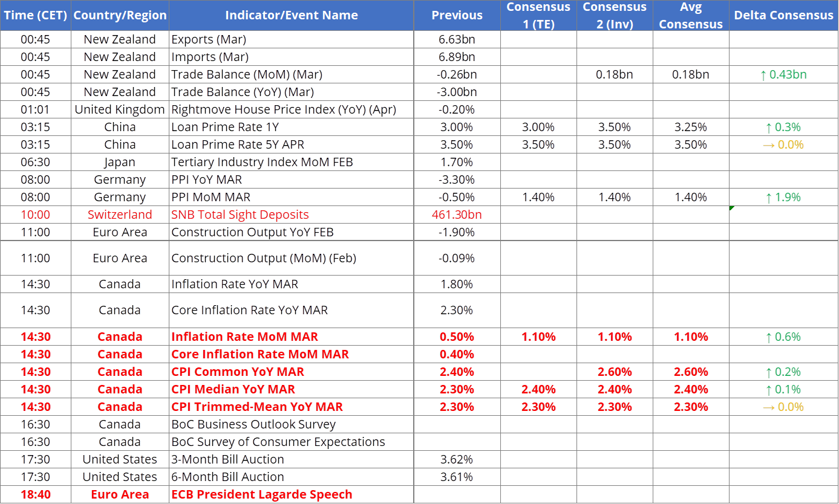Click the "Imports (Mar)" indicator cell

[292, 57]
